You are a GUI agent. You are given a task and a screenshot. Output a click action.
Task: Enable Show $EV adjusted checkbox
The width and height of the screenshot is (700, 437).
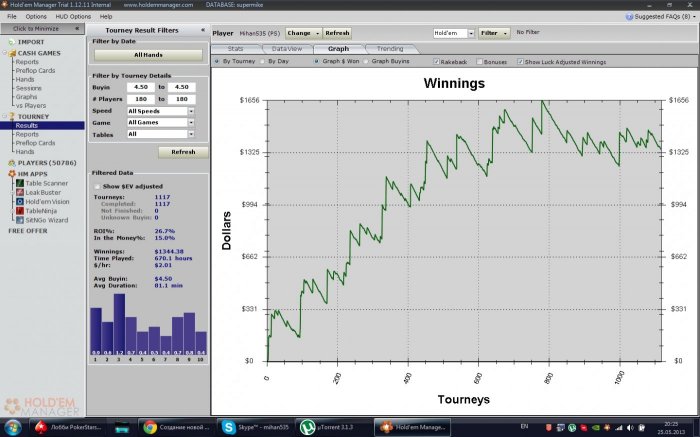97,187
